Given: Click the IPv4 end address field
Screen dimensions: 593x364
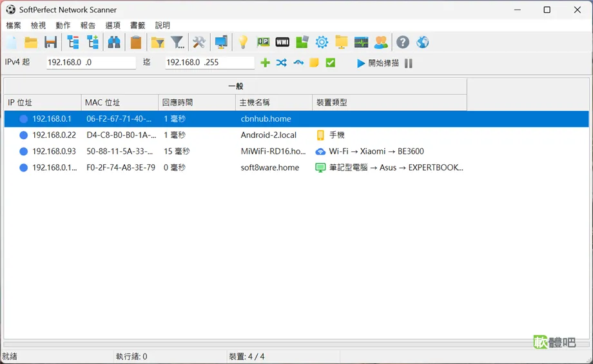Looking at the screenshot, I should [x=209, y=62].
